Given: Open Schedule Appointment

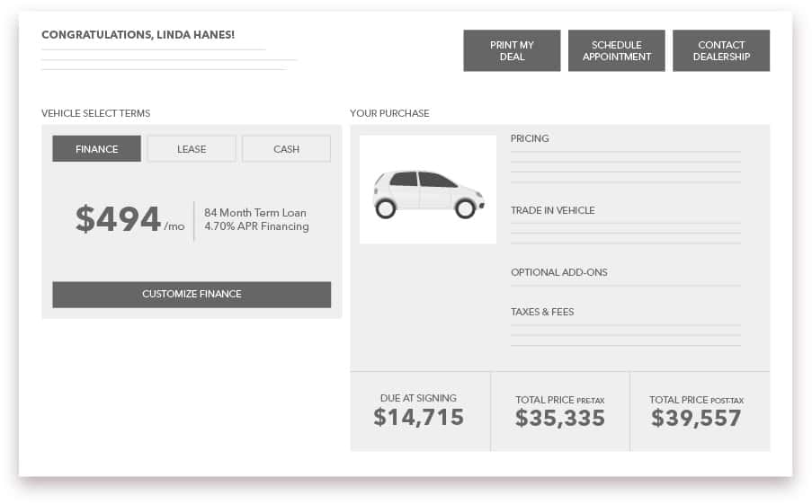Looking at the screenshot, I should click(x=616, y=50).
